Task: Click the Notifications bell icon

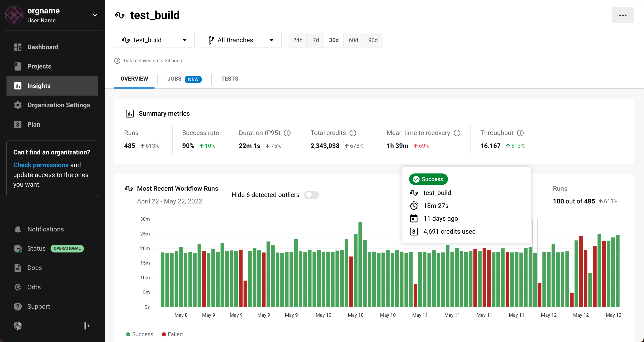Action: click(18, 229)
